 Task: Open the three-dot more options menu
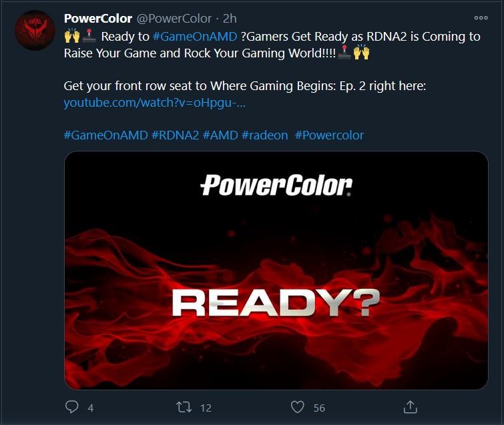pyautogui.click(x=481, y=18)
